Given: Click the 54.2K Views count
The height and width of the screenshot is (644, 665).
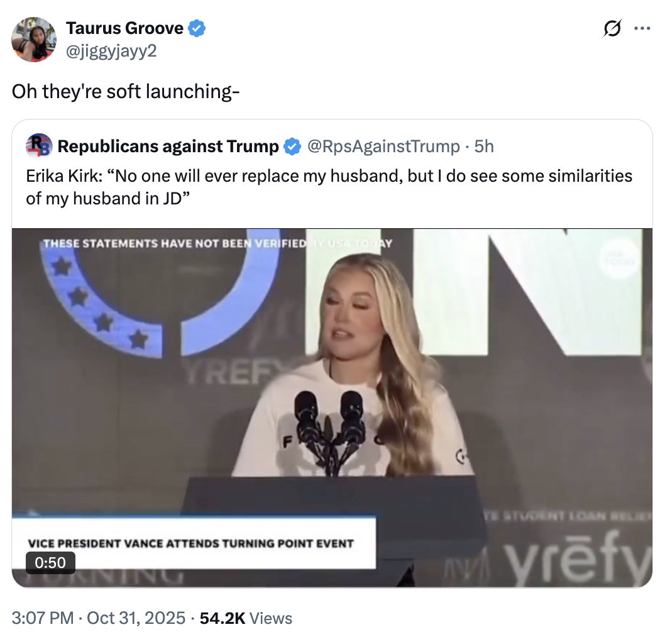Looking at the screenshot, I should (x=246, y=618).
